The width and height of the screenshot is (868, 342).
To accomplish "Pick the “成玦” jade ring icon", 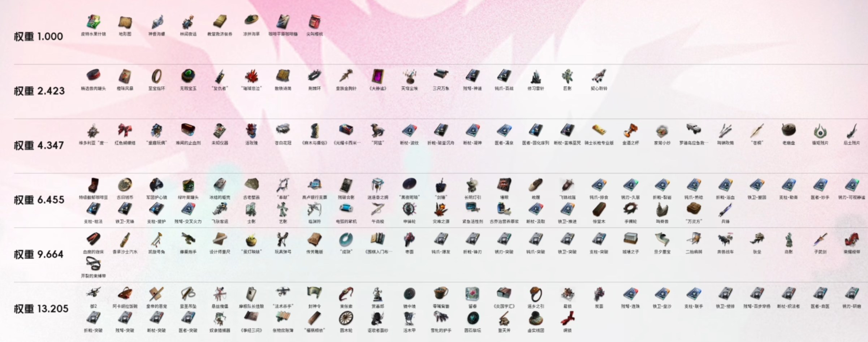I will 346,240.
